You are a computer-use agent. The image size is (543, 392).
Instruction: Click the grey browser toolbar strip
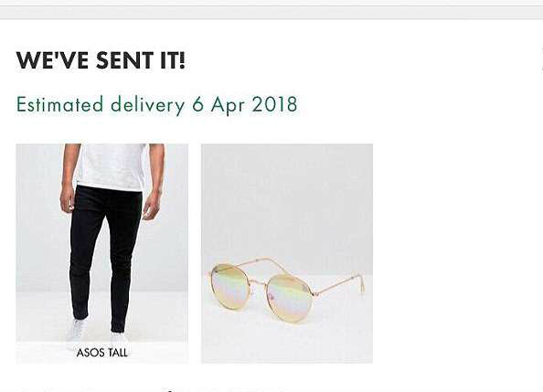(x=271, y=13)
